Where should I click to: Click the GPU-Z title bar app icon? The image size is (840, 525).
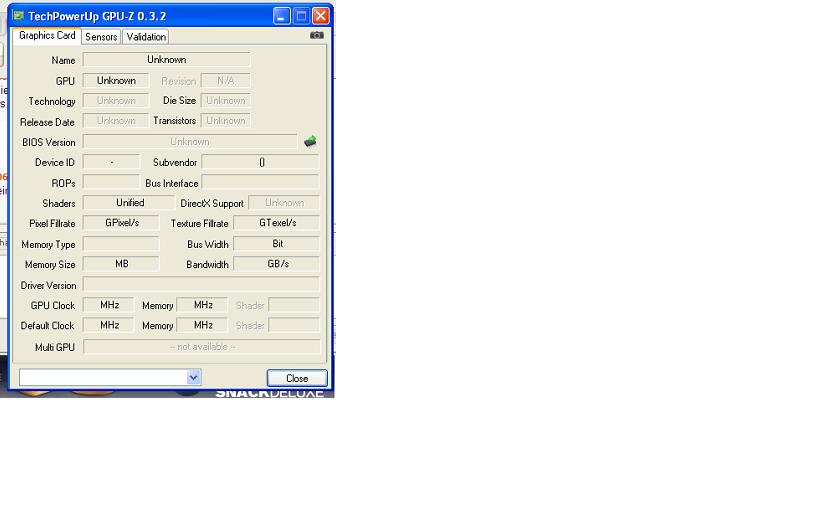(19, 16)
